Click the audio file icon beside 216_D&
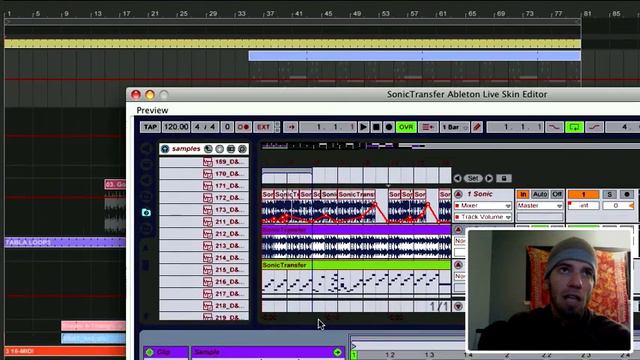Screen dimensions: 640x360 207,282
